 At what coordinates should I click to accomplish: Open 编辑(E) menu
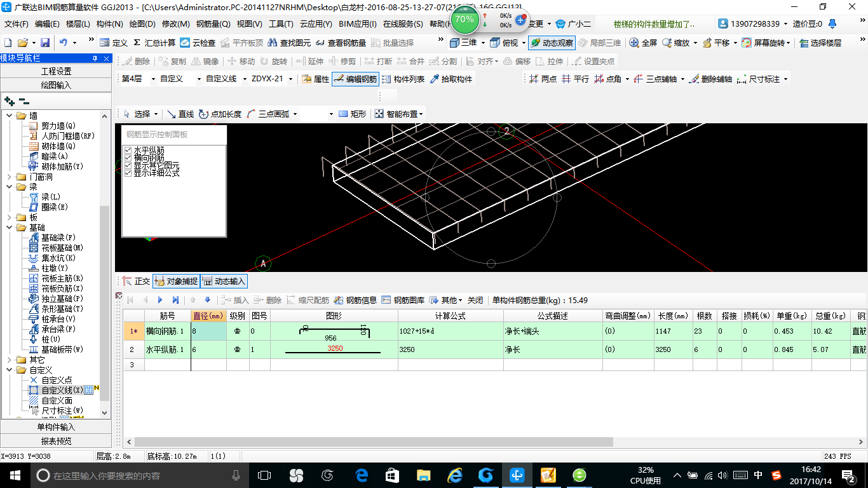click(47, 24)
